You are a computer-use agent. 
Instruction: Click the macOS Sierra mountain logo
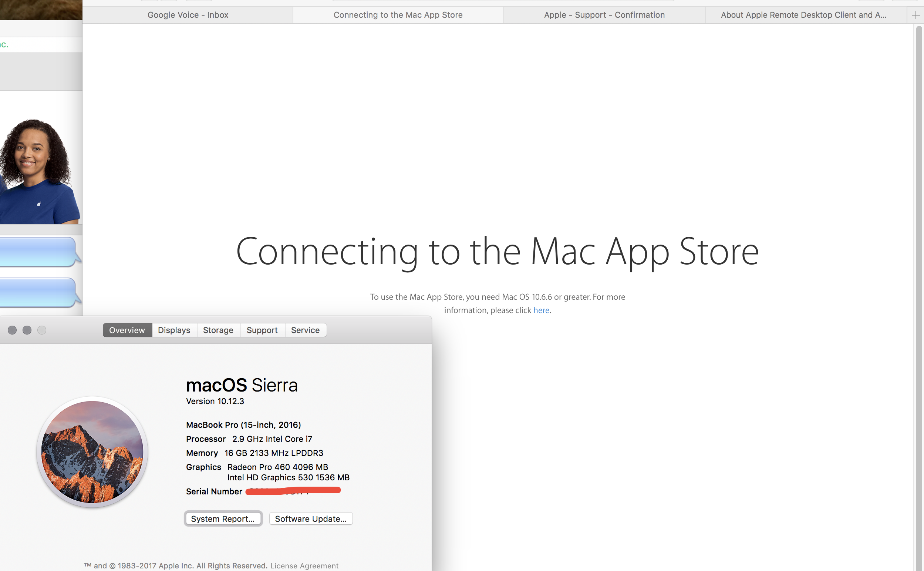click(x=92, y=452)
